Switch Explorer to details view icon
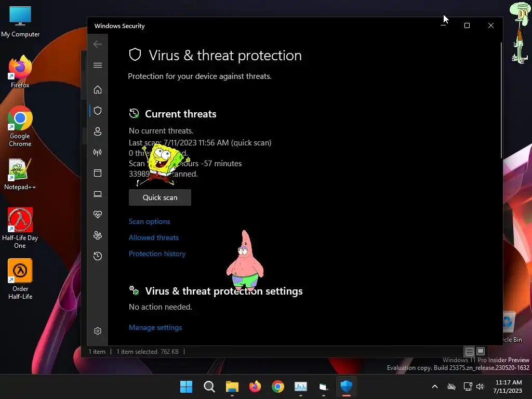 coord(469,352)
